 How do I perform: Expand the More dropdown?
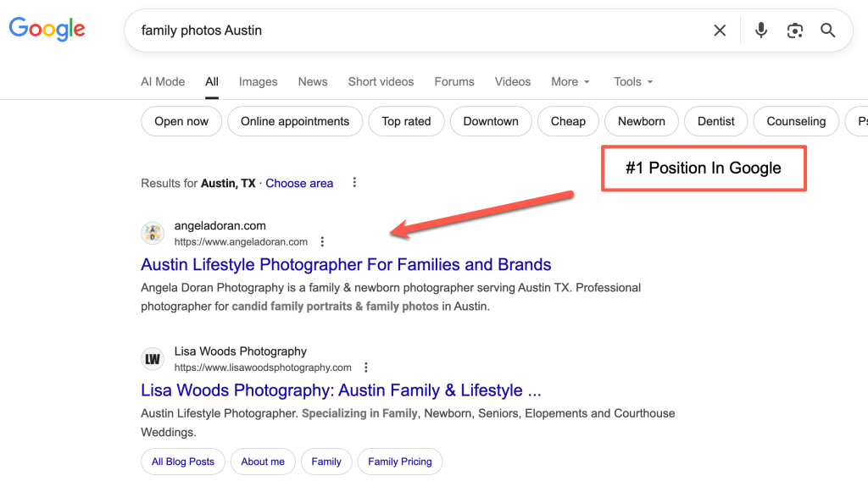click(570, 82)
